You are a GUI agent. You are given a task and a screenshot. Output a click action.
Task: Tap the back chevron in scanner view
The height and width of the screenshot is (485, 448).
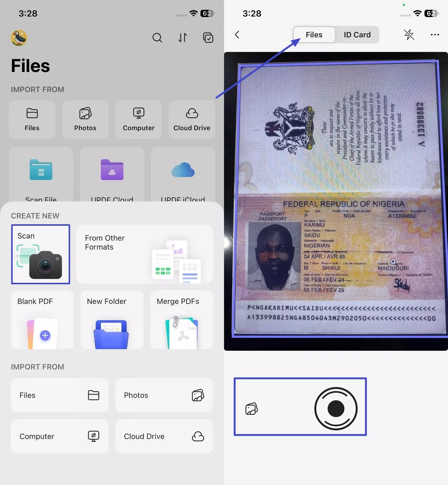[237, 34]
